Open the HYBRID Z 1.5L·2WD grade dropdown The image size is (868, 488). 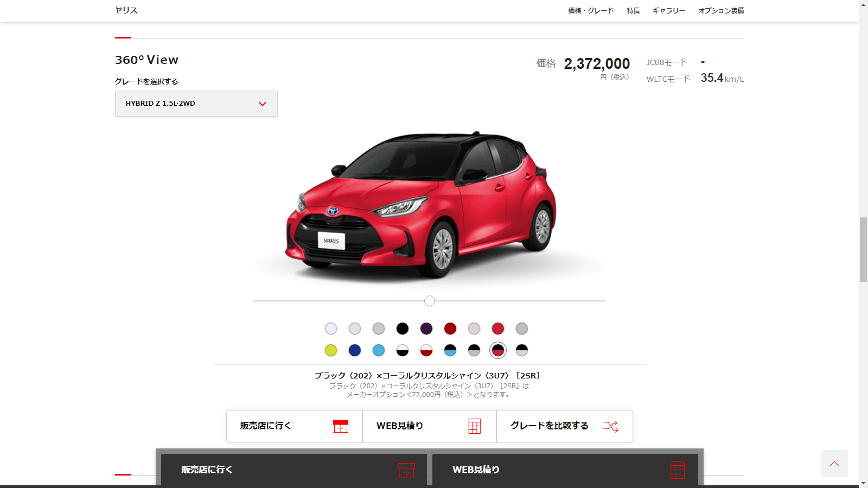[196, 104]
